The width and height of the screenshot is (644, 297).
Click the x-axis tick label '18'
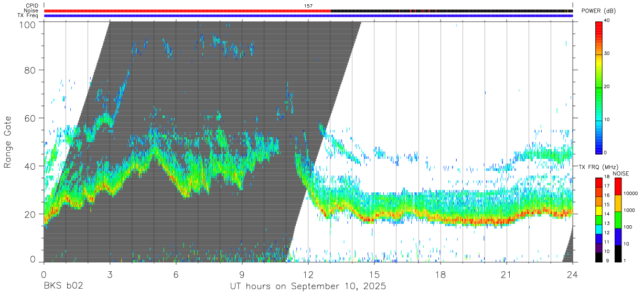[x=441, y=274]
